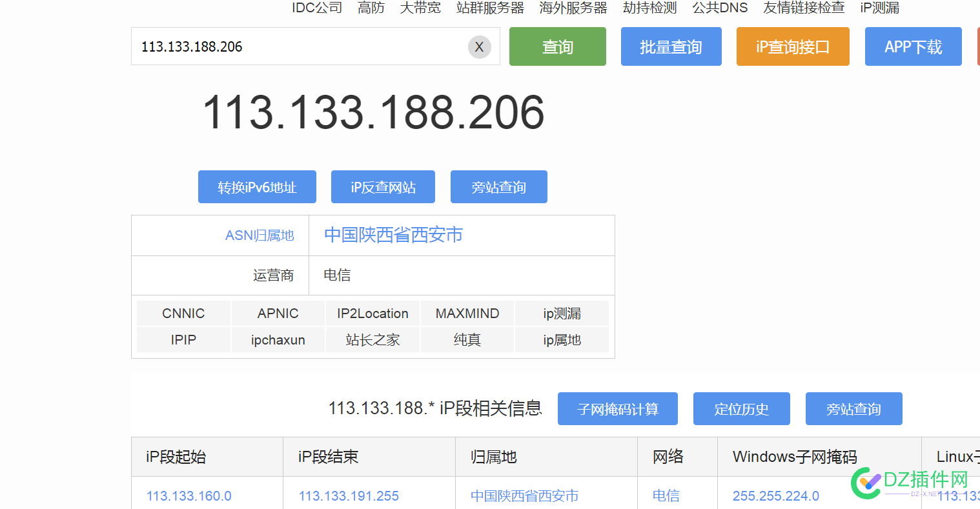Screen dimensions: 980x509
Task: Clear the IP search field with X
Action: [479, 46]
